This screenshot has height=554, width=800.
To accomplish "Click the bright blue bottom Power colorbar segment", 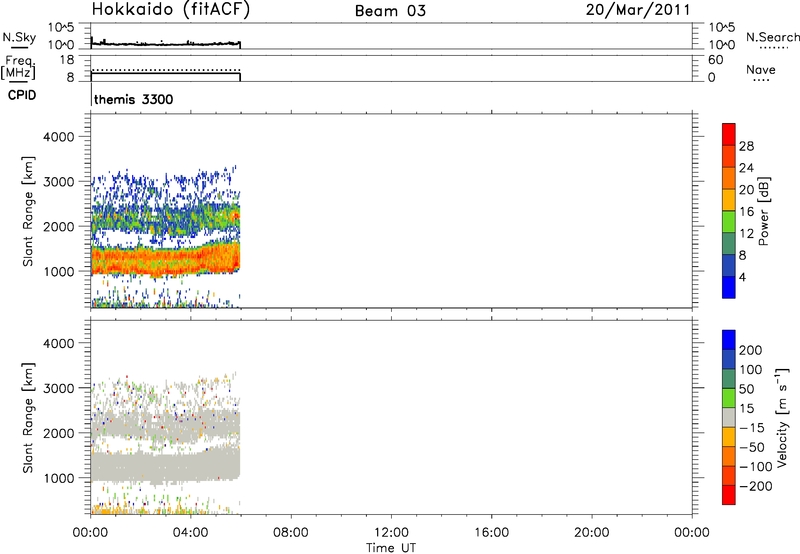I will [729, 287].
